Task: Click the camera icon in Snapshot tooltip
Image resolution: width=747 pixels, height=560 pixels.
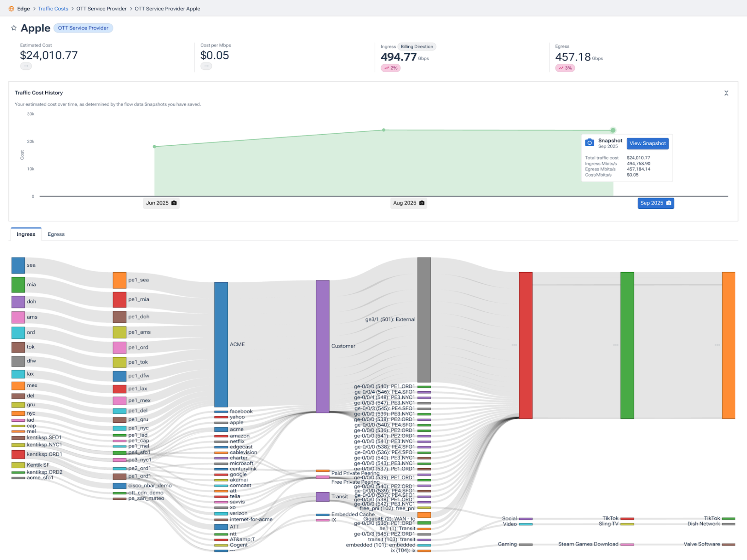Action: point(589,143)
